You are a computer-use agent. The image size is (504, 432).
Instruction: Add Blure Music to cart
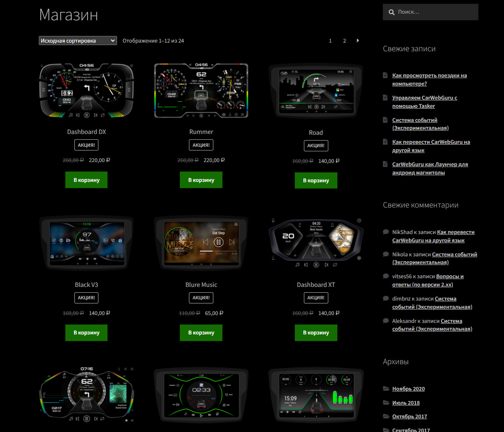click(x=201, y=333)
